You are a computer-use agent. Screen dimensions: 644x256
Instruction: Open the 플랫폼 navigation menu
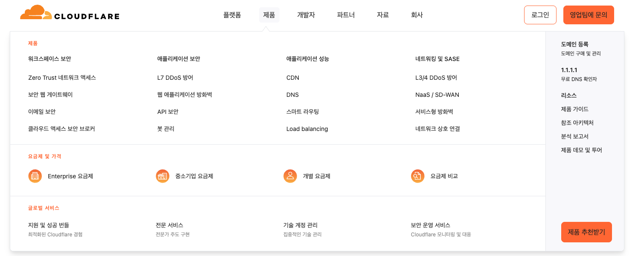[232, 15]
